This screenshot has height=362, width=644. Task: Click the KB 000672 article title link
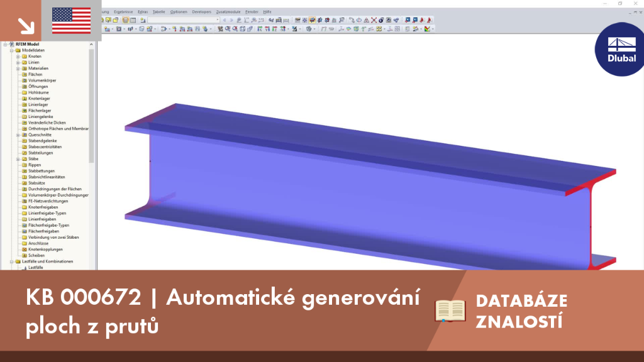click(x=222, y=311)
